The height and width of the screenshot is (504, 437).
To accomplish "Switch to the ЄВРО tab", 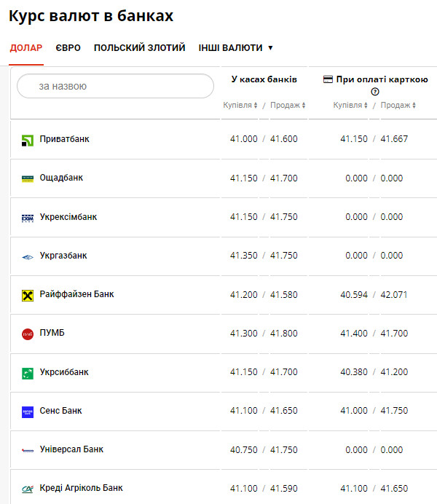I will point(68,48).
